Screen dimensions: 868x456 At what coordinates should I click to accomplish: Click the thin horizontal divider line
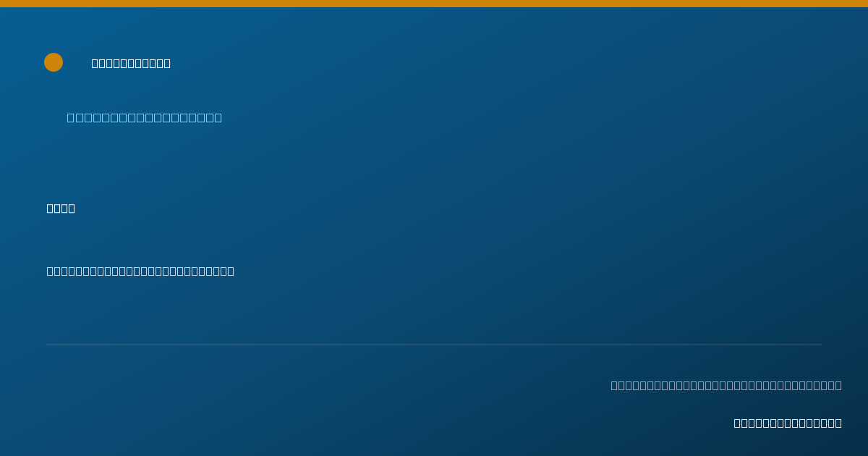(434, 345)
